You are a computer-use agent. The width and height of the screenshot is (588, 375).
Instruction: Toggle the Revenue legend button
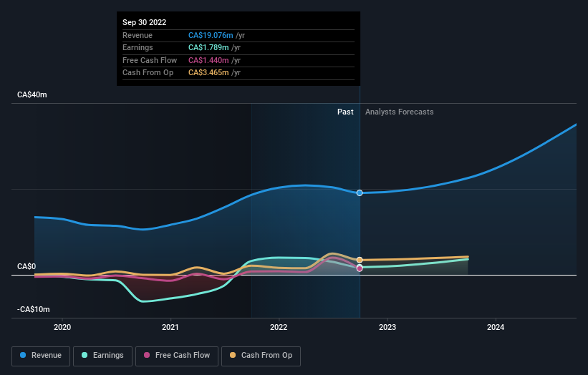click(41, 356)
